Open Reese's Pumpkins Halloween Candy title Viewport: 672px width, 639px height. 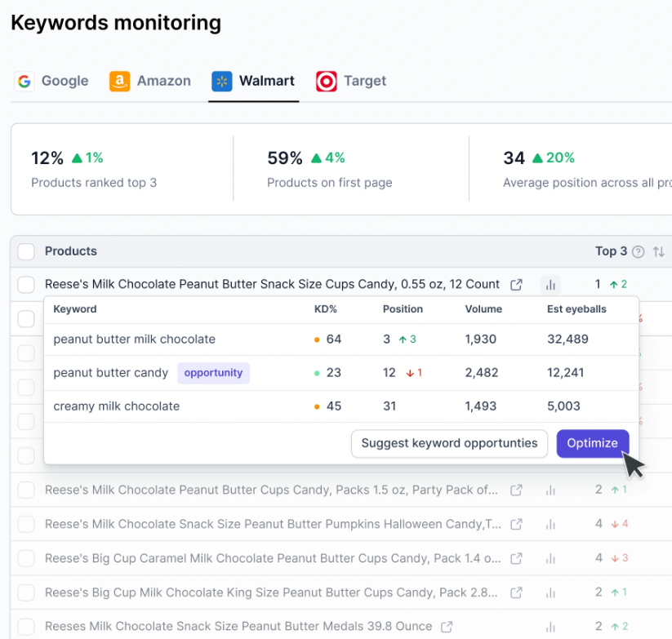pyautogui.click(x=273, y=524)
